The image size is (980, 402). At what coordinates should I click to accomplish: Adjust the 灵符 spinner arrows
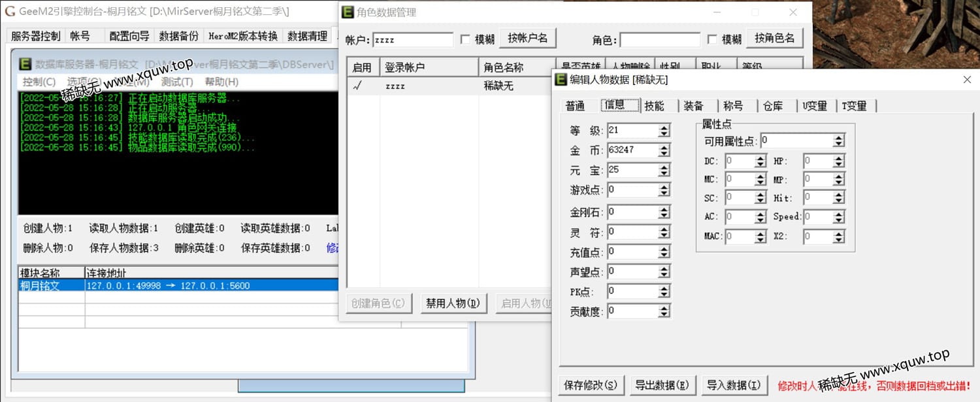(664, 231)
